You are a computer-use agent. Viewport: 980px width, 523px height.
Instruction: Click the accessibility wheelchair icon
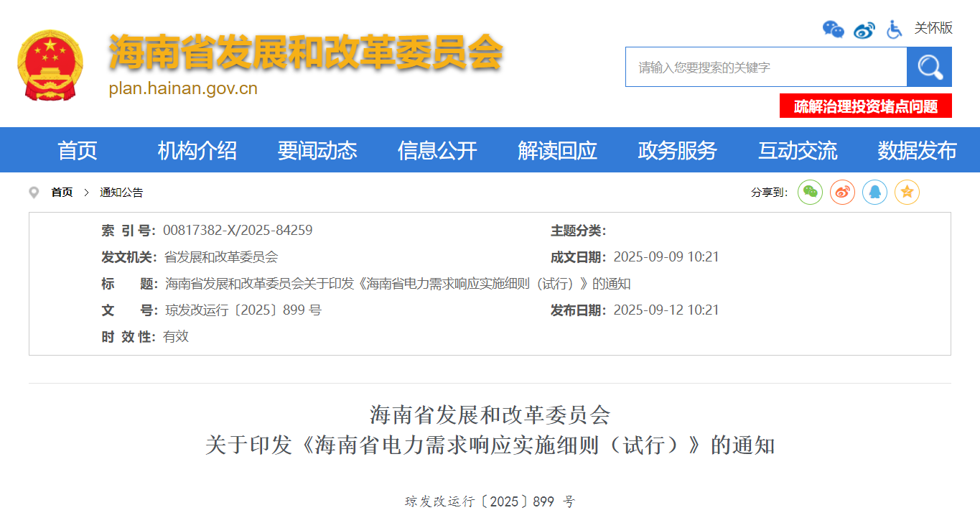coord(894,29)
